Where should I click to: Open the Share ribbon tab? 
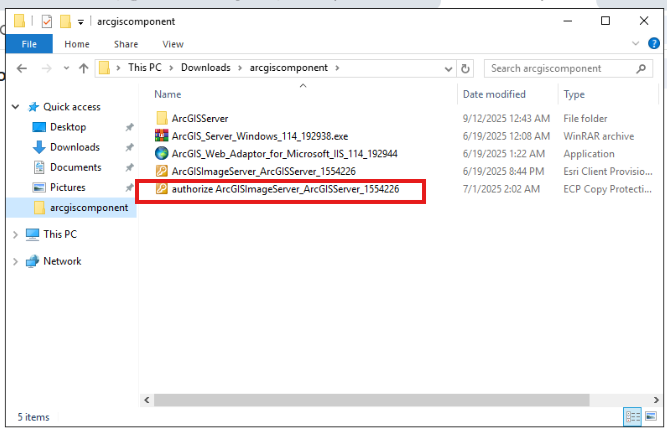(x=126, y=44)
